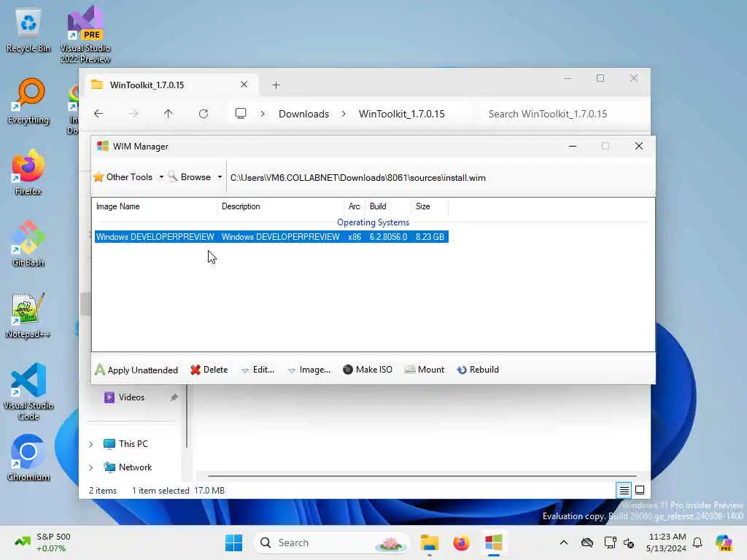Close the WinToolkit_1.7.0.15 Explorer tab

click(x=244, y=85)
